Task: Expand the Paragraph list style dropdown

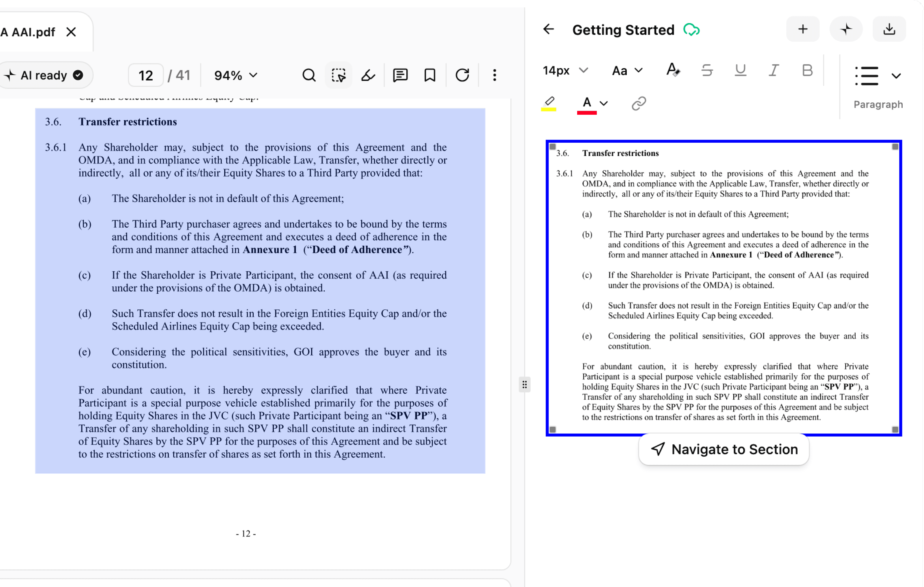Action: coord(896,76)
